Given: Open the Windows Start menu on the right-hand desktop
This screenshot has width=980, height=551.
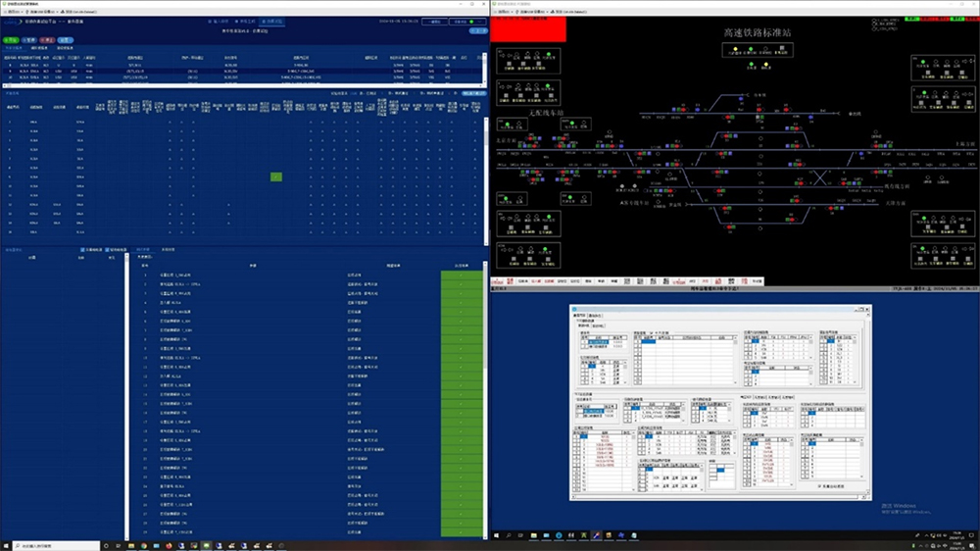Looking at the screenshot, I should pyautogui.click(x=497, y=535).
